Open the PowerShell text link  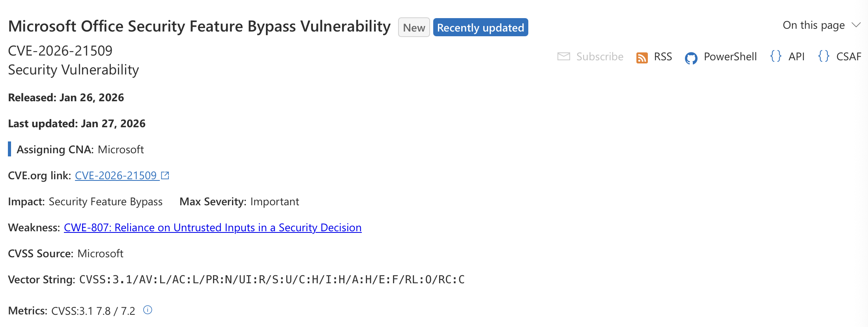click(x=730, y=57)
